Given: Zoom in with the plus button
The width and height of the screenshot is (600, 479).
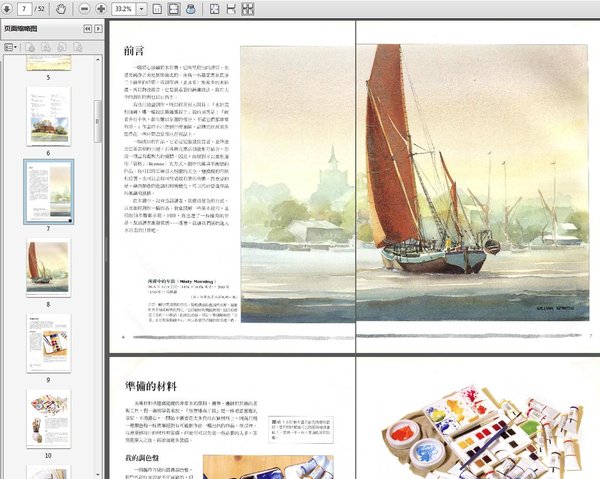Looking at the screenshot, I should point(101,9).
